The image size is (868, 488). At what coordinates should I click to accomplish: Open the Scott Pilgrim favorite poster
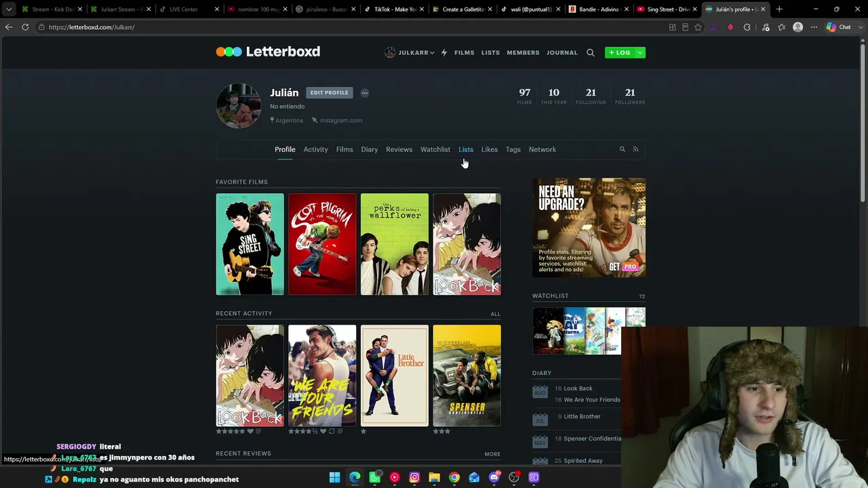[x=322, y=244]
